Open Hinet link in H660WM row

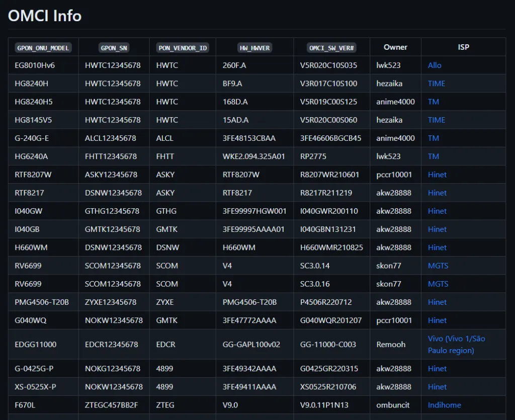[437, 247]
